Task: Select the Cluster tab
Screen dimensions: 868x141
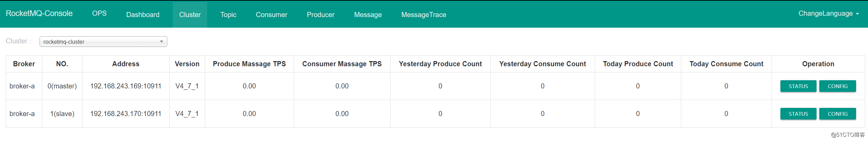Action: point(190,15)
